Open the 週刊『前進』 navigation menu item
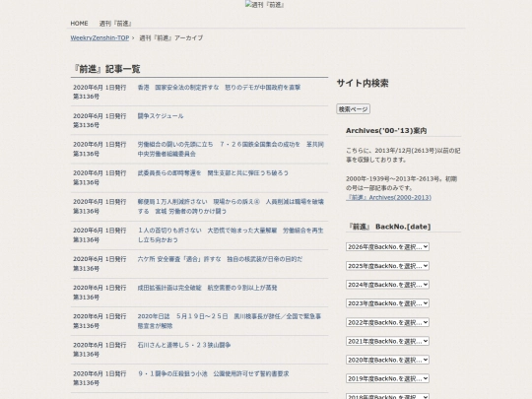 coord(115,24)
